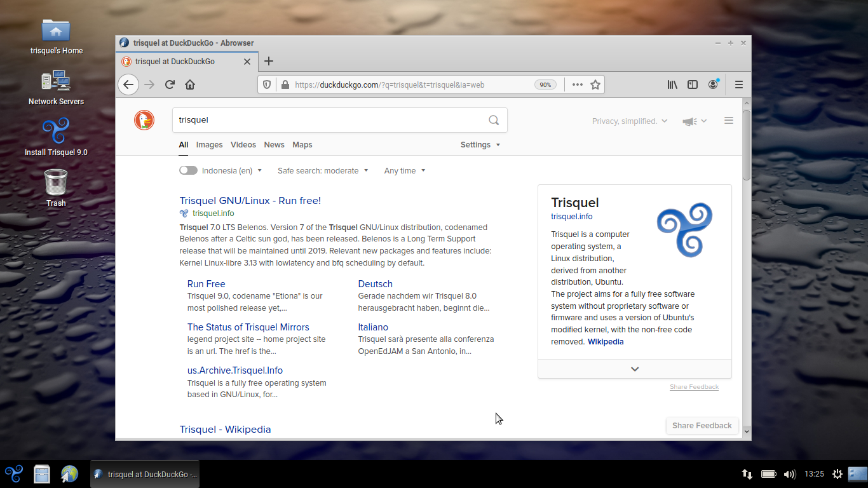
Task: Bookmark this page with the star
Action: tap(595, 85)
